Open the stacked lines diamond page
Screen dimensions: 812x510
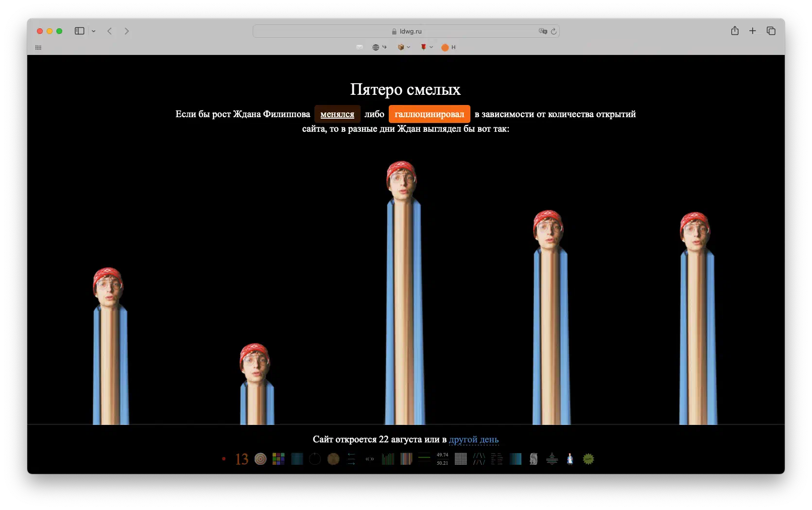click(552, 459)
